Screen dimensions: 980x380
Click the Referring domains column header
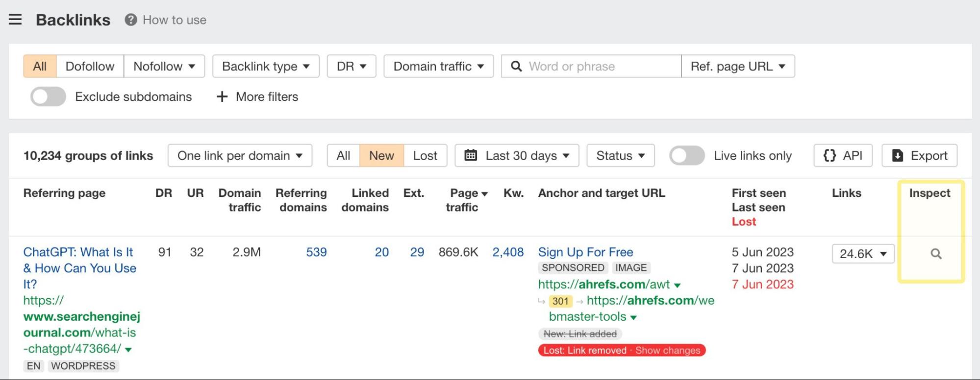pos(301,200)
